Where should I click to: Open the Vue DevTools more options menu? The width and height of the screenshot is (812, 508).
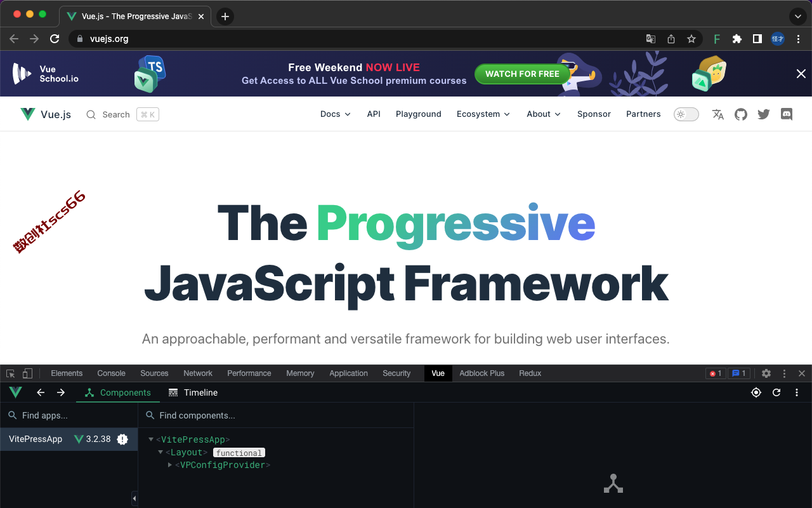(797, 392)
